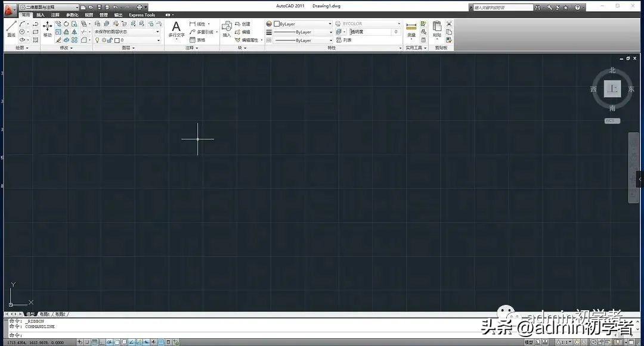
Task: Switch to the Insert (插入) ribbon tab
Action: pos(41,15)
